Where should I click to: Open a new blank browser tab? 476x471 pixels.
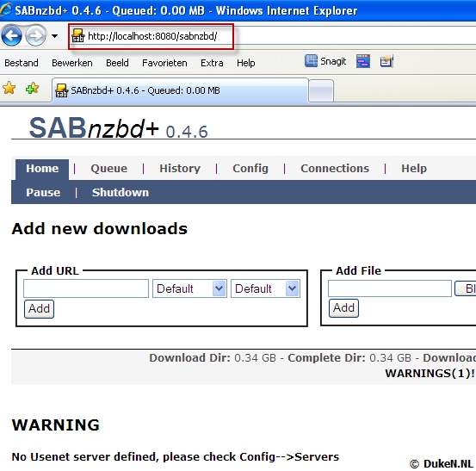tap(321, 91)
